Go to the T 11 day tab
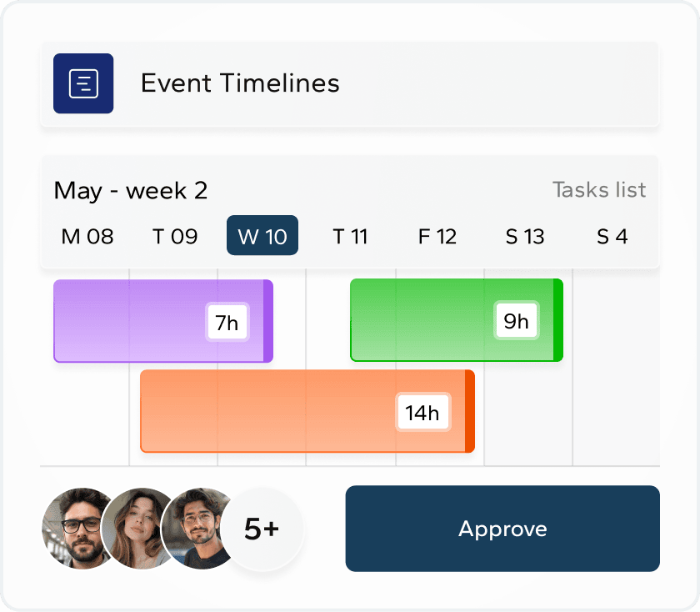The height and width of the screenshot is (612, 700). pos(350,237)
